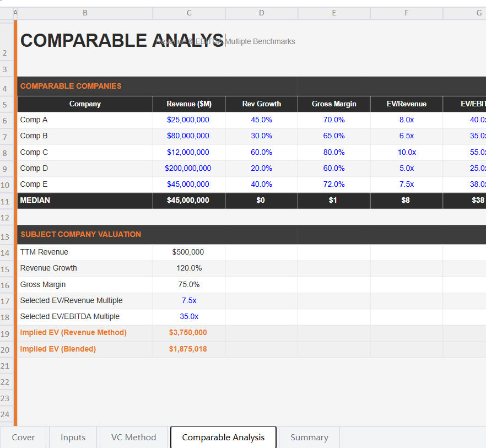Select the Comp A cell
Image resolution: width=486 pixels, height=448 pixels.
coord(85,120)
